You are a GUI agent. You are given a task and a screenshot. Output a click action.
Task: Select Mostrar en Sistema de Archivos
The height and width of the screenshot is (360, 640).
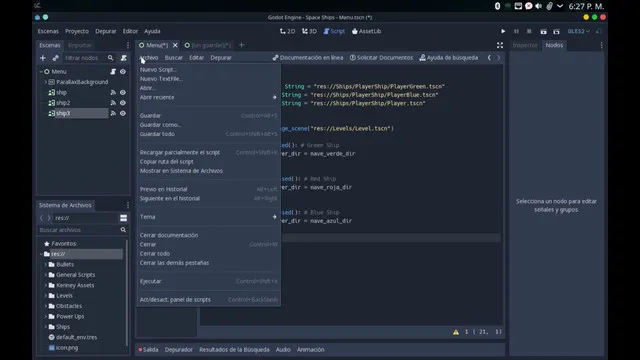click(209, 171)
